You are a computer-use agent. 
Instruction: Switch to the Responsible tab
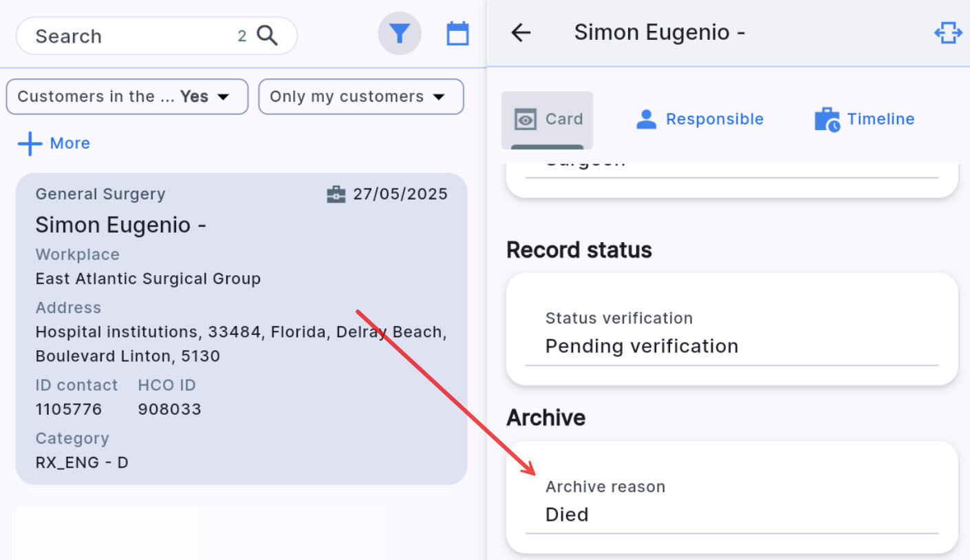coord(700,120)
